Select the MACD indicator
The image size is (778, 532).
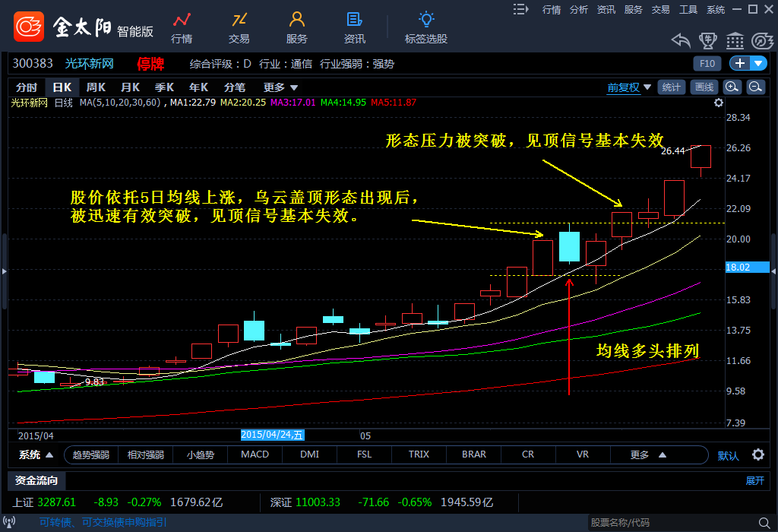(255, 454)
